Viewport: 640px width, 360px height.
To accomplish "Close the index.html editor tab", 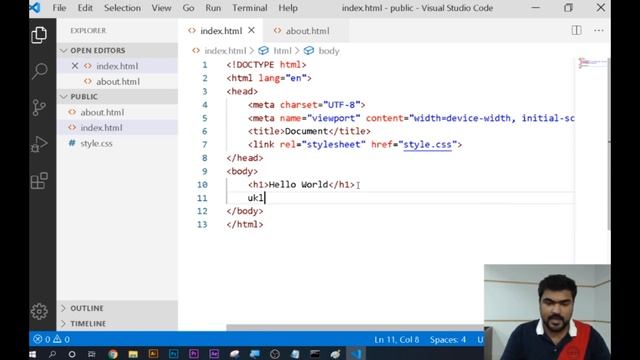I will pos(251,30).
